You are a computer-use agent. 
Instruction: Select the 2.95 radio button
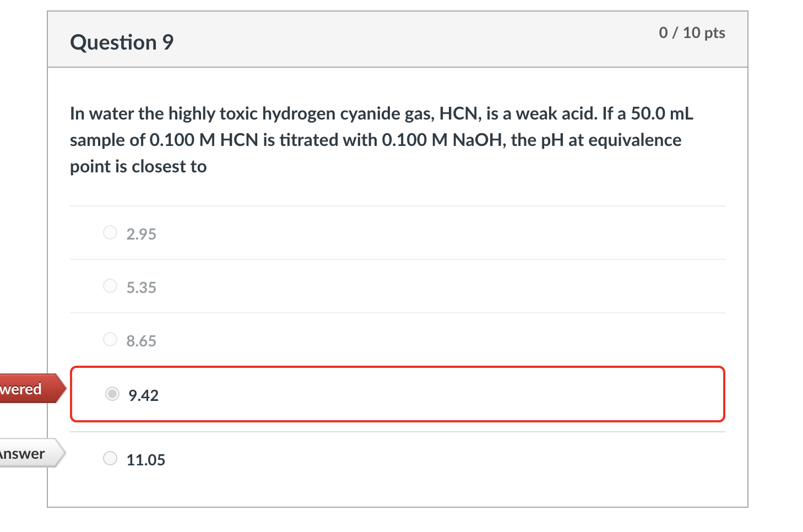[x=110, y=232]
